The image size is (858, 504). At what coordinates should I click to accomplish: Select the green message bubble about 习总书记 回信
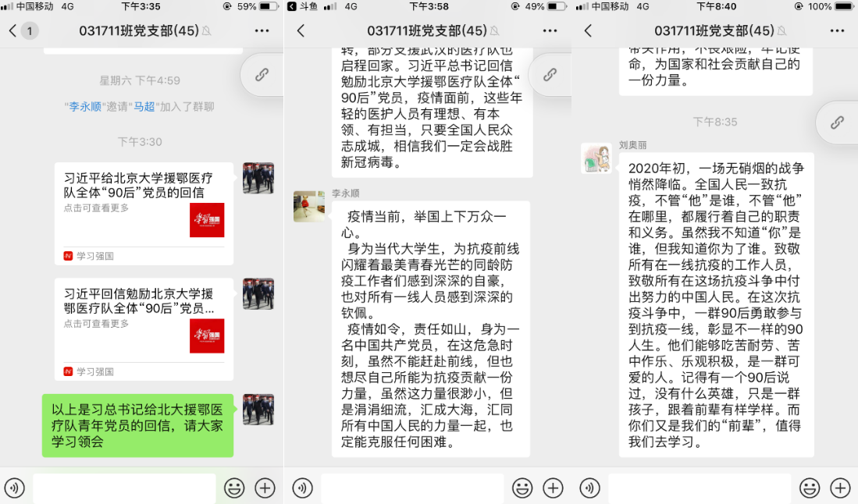pos(137,425)
